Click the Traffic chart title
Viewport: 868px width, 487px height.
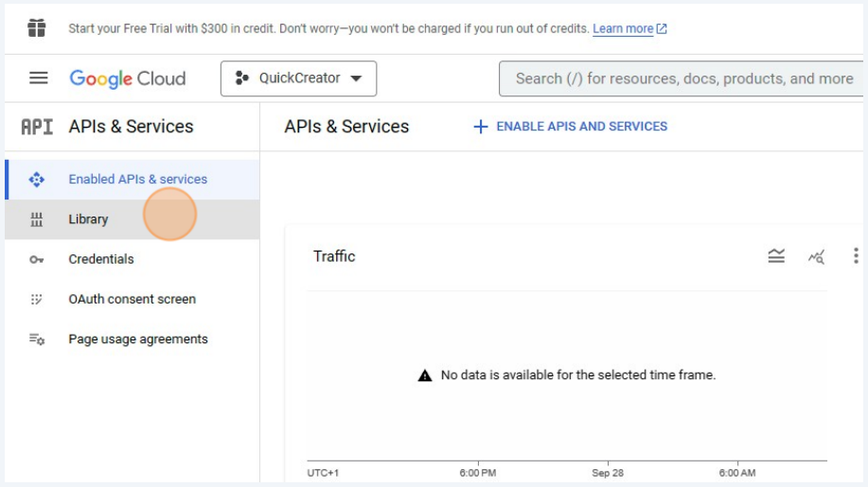334,256
